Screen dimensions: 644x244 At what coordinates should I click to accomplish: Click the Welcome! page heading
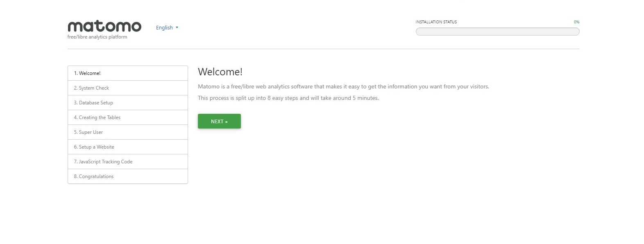tap(220, 72)
